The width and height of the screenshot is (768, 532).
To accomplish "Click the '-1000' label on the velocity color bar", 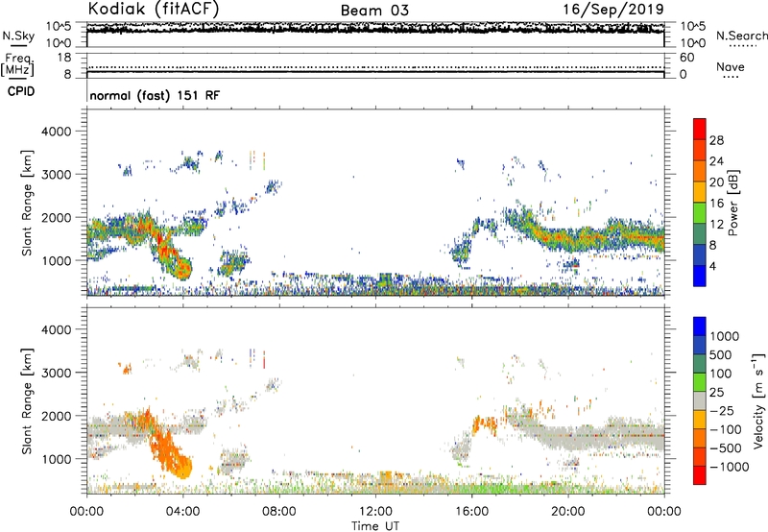I will [730, 467].
